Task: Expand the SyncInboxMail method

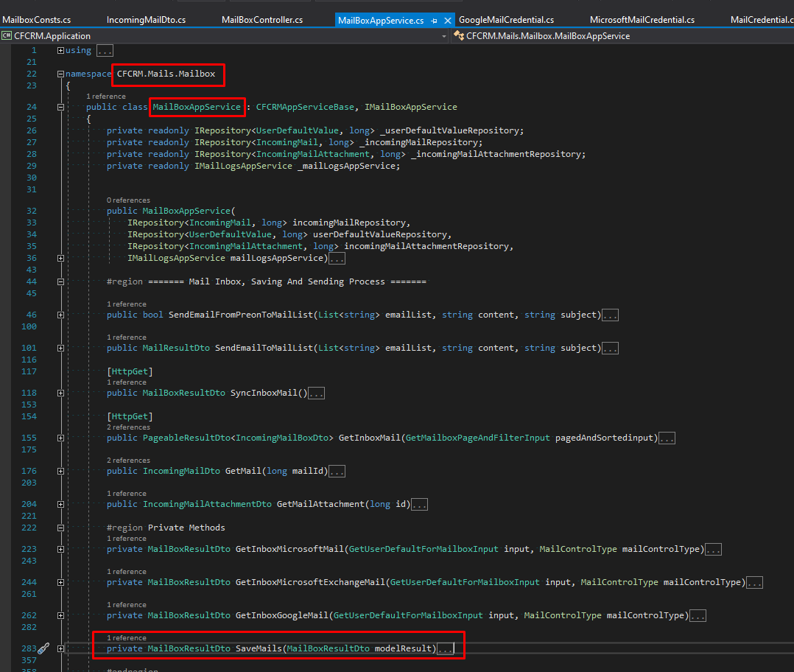Action: [60, 393]
